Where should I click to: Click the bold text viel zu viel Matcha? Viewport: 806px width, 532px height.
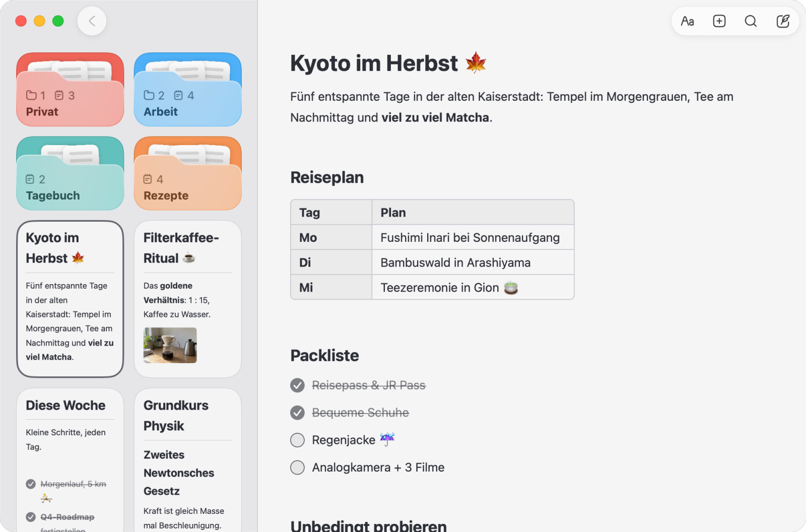435,118
